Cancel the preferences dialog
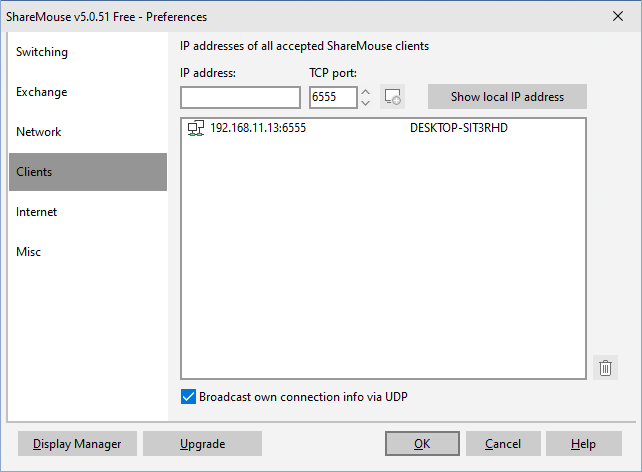The width and height of the screenshot is (642, 472). click(x=503, y=443)
